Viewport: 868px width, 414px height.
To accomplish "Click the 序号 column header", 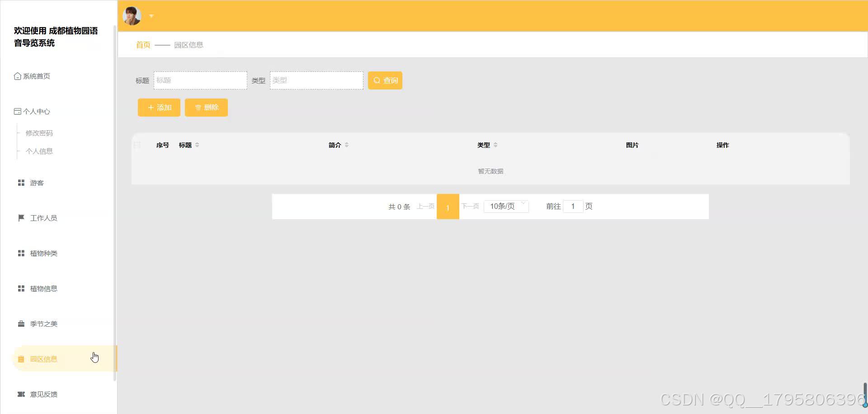I will tap(163, 145).
